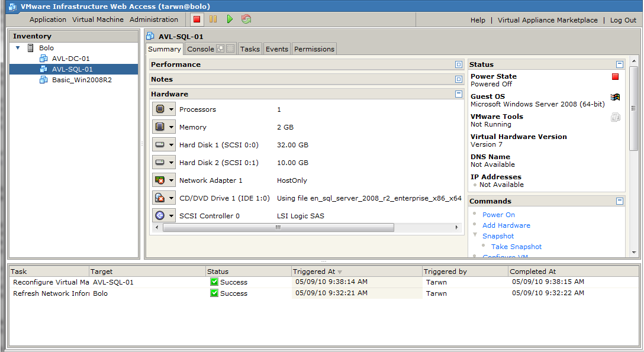Open the Administration menu

click(x=154, y=20)
